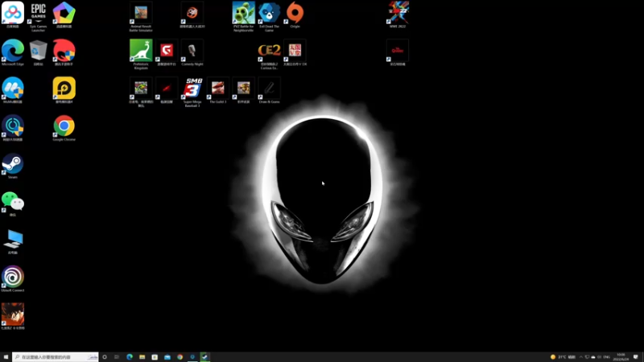Launch Draw & Guess pencil icon

[269, 90]
